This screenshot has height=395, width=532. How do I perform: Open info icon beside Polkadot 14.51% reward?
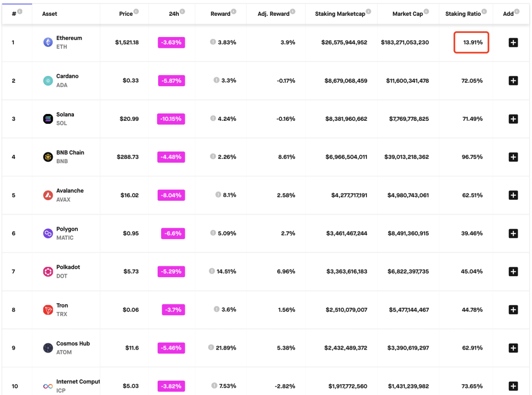[x=212, y=271]
